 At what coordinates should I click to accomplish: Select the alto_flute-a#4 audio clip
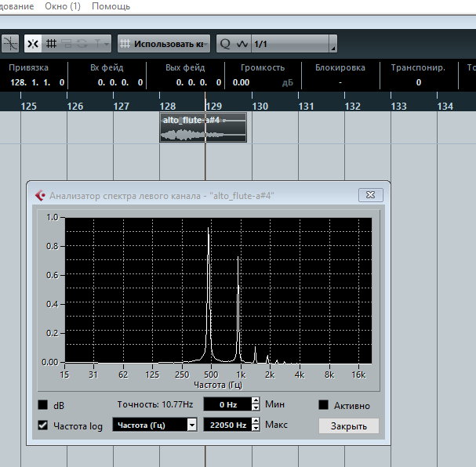pyautogui.click(x=203, y=128)
